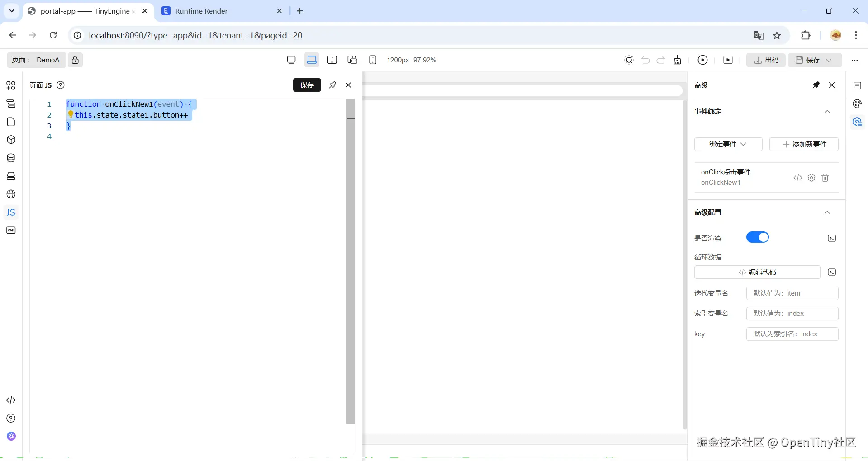Click the circular play preview icon

coord(702,60)
